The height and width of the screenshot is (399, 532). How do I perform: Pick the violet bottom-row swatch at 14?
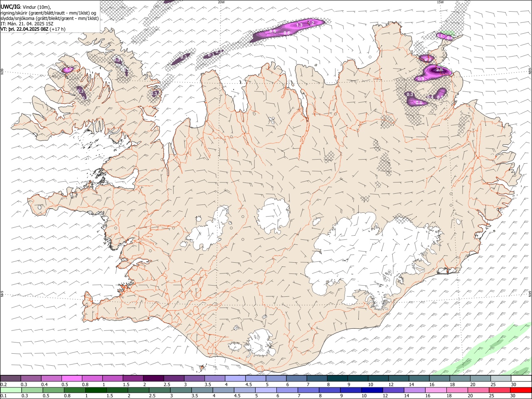click(414, 390)
